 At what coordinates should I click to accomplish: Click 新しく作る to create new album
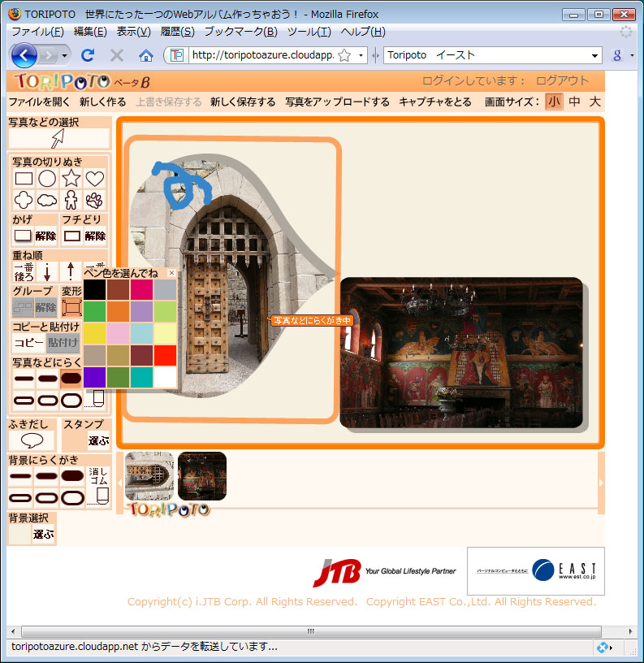pyautogui.click(x=102, y=102)
